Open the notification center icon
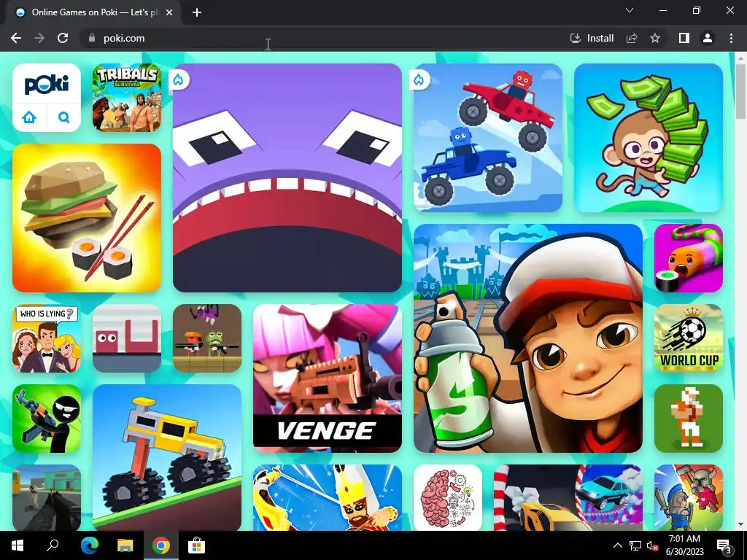Screen dimensions: 747x560 [x=724, y=546]
